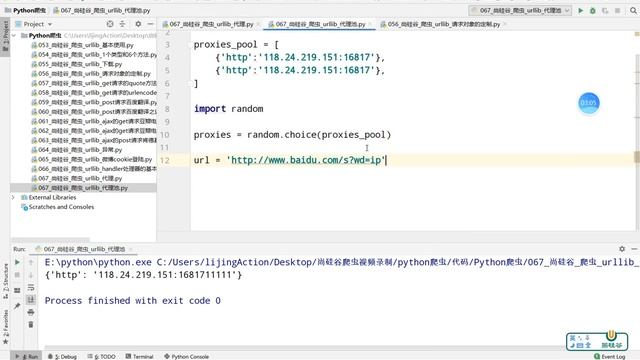Open the Python Console tool window
The height and width of the screenshot is (360, 640).
187,356
